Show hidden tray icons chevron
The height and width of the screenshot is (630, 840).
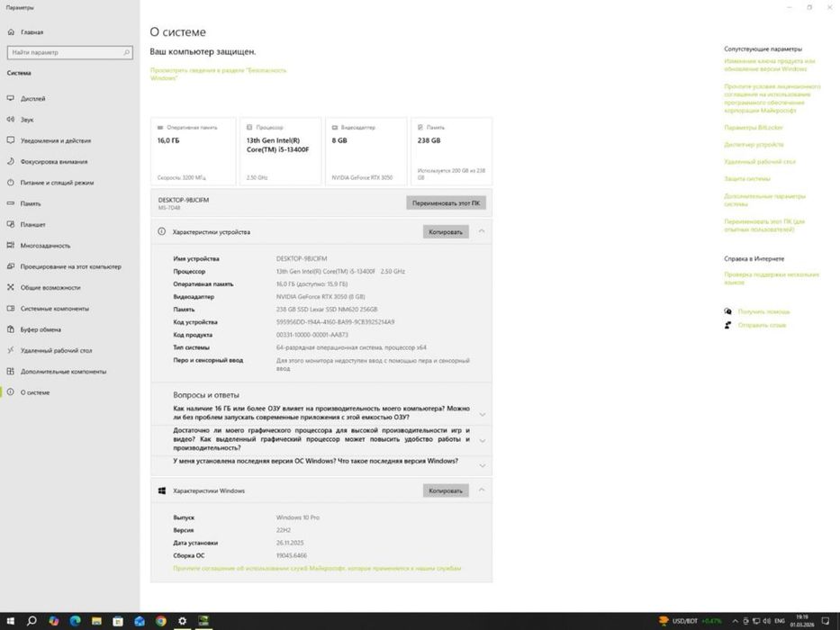click(x=735, y=621)
